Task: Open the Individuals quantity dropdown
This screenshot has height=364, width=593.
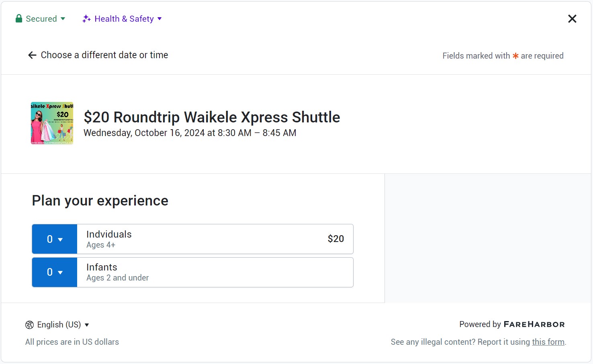Action: click(x=55, y=239)
